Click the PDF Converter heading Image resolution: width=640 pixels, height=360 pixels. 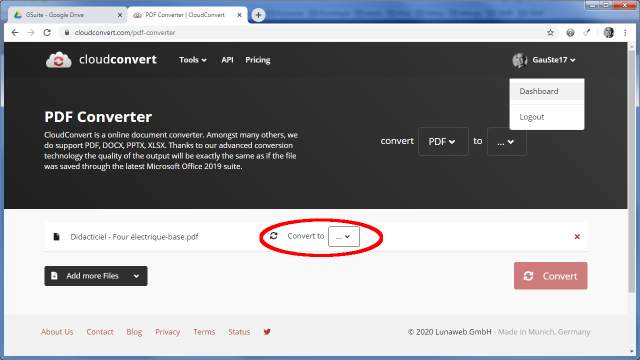coord(98,117)
